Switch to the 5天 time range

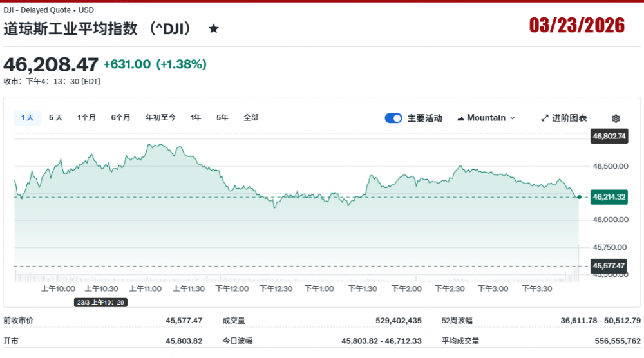pos(56,118)
